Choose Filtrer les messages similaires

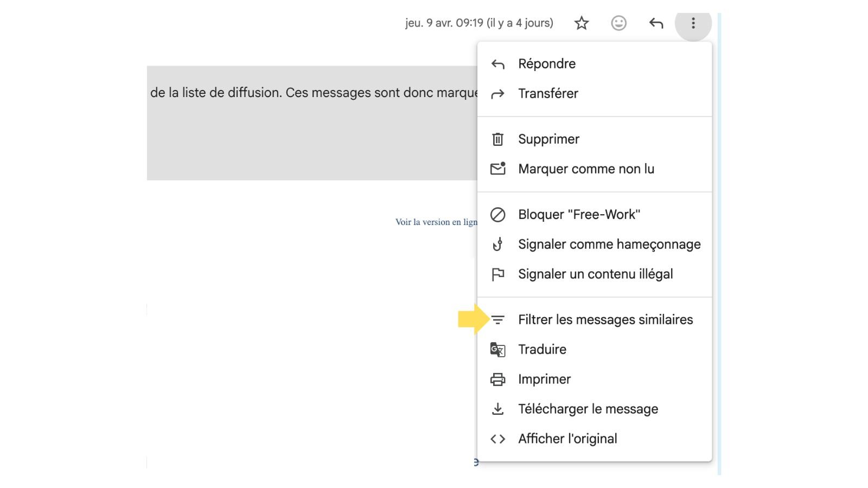[595, 320]
